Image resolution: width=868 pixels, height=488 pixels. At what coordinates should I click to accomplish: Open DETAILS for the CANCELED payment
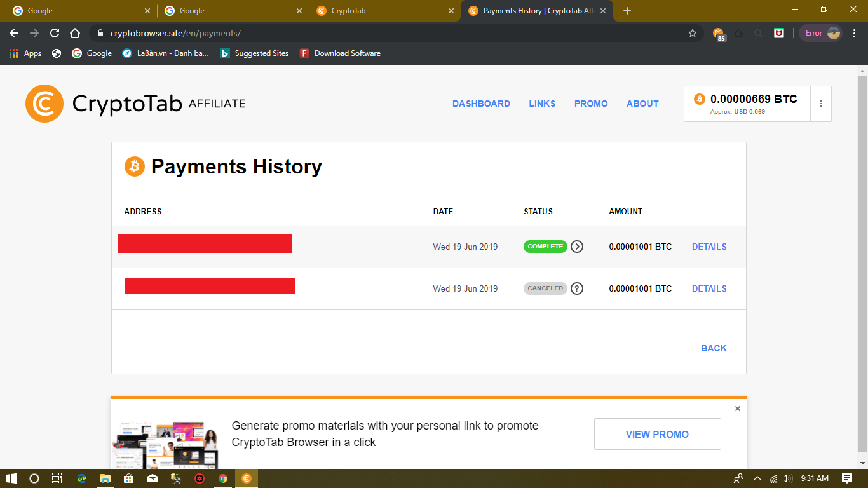(709, 288)
